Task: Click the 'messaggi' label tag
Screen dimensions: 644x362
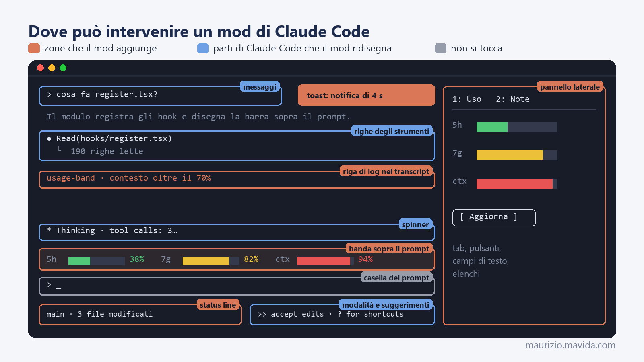Action: tap(260, 87)
